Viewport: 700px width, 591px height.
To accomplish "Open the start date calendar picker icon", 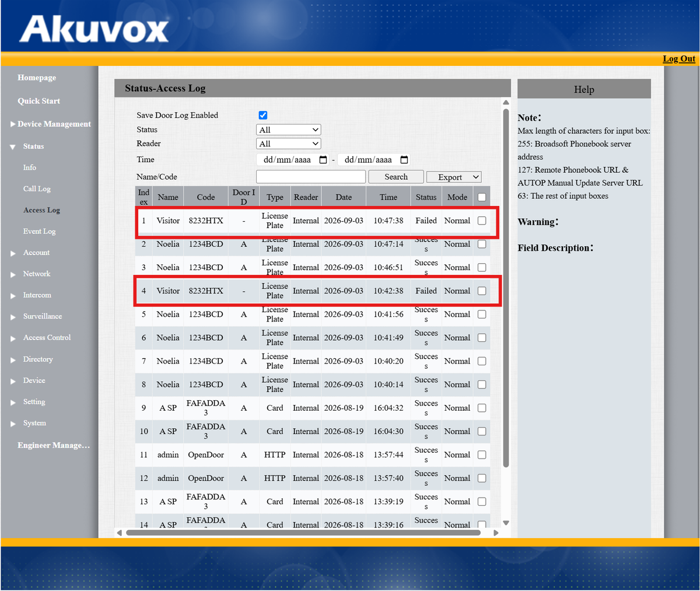I will coord(323,160).
